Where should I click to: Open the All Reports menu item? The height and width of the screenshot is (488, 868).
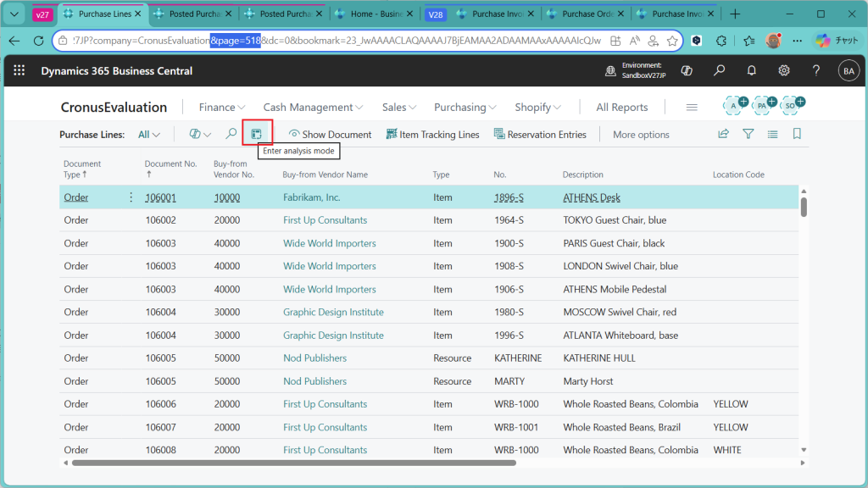621,107
